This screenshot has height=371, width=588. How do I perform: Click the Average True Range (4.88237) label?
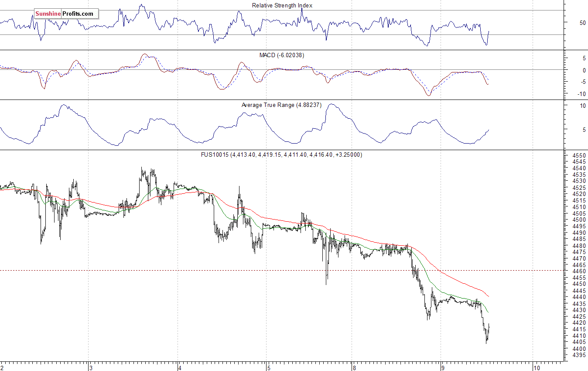coord(281,105)
